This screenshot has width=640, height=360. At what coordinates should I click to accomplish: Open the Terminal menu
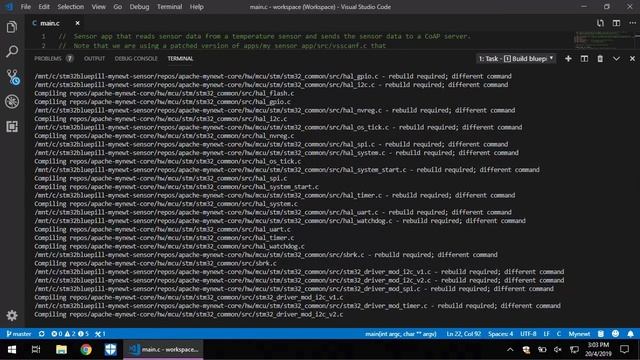169,7
